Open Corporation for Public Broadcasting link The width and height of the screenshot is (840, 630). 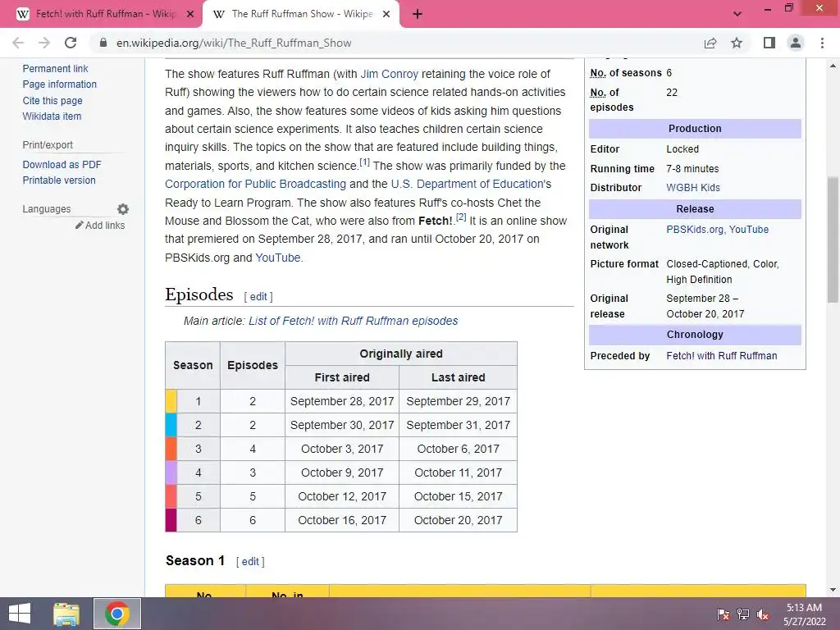tap(256, 184)
